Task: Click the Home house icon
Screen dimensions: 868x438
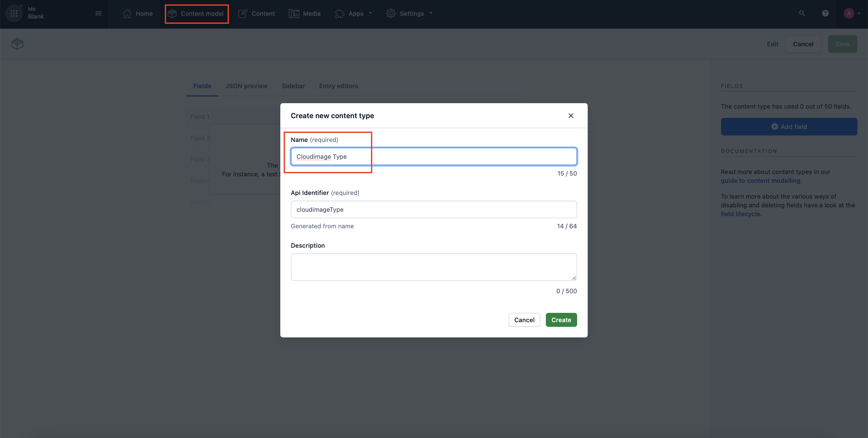Action: (x=127, y=13)
